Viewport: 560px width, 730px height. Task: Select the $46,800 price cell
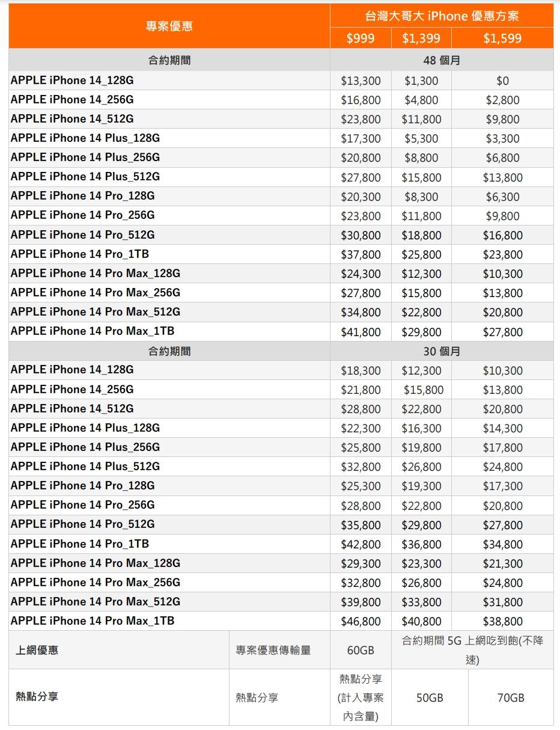[361, 621]
